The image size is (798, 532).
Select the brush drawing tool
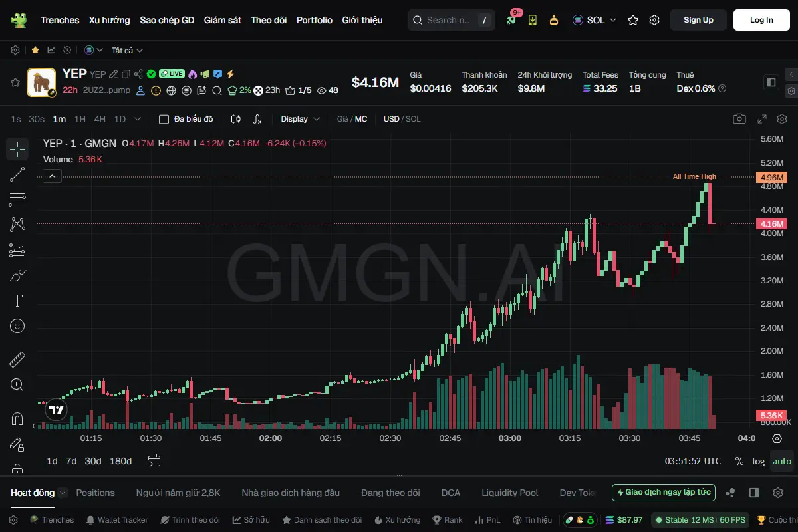pyautogui.click(x=17, y=275)
